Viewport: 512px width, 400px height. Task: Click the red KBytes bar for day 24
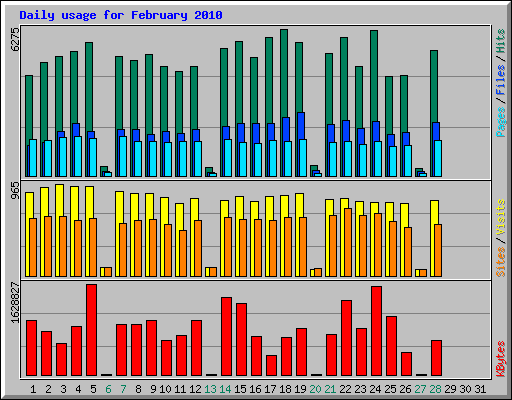(377, 331)
